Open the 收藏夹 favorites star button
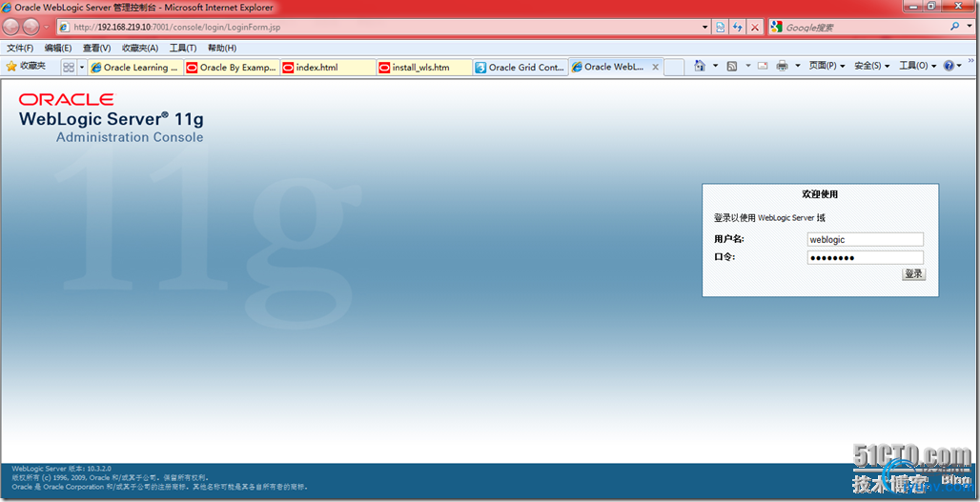 27,66
